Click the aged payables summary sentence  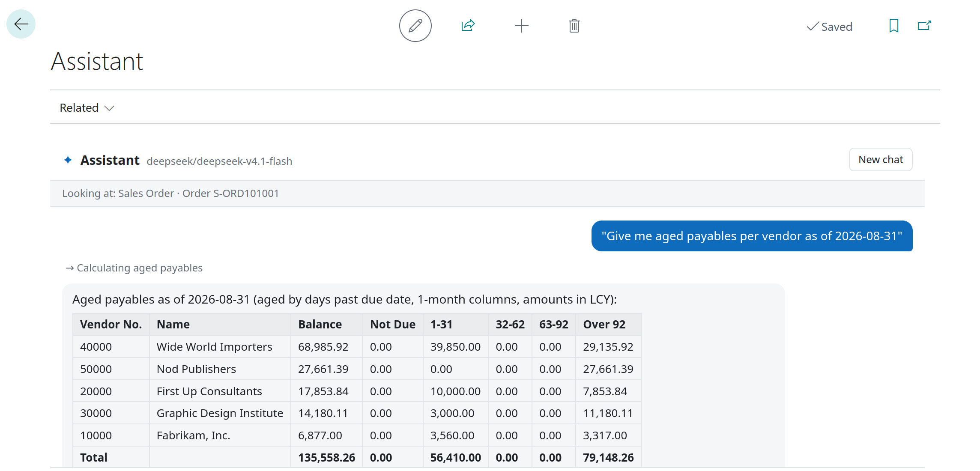(x=344, y=299)
